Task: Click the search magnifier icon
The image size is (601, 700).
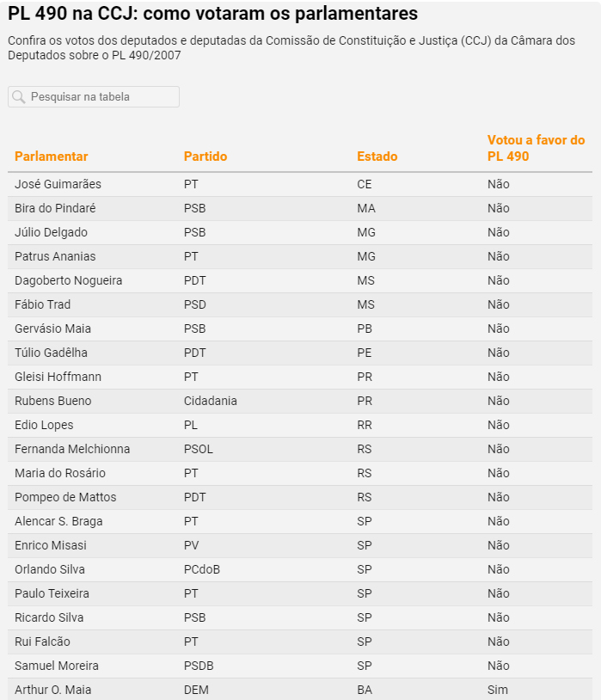Action: (18, 97)
